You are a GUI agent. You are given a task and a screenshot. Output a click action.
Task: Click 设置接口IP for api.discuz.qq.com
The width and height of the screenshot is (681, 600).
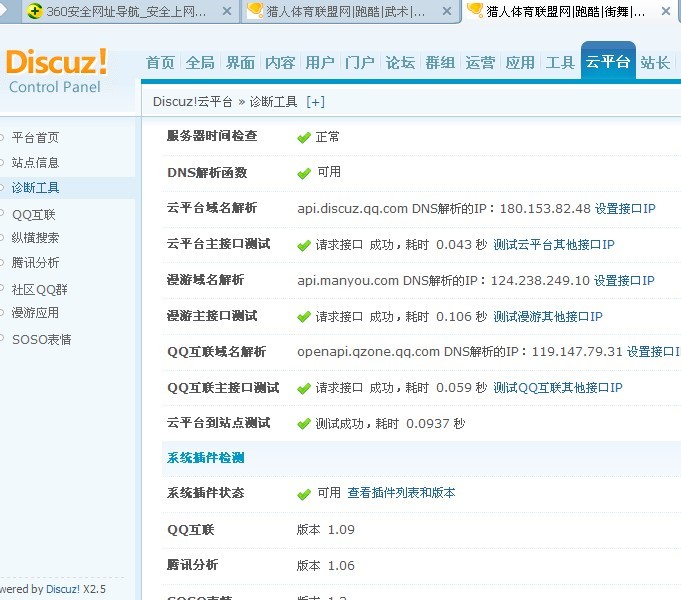click(x=625, y=209)
